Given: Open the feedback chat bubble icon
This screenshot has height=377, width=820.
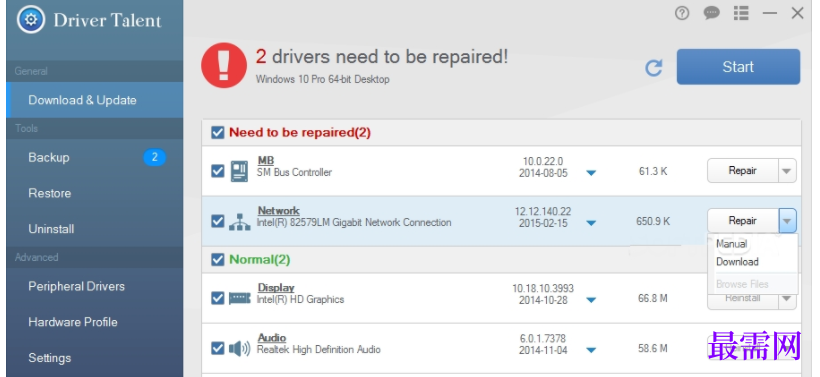Looking at the screenshot, I should click(x=711, y=13).
